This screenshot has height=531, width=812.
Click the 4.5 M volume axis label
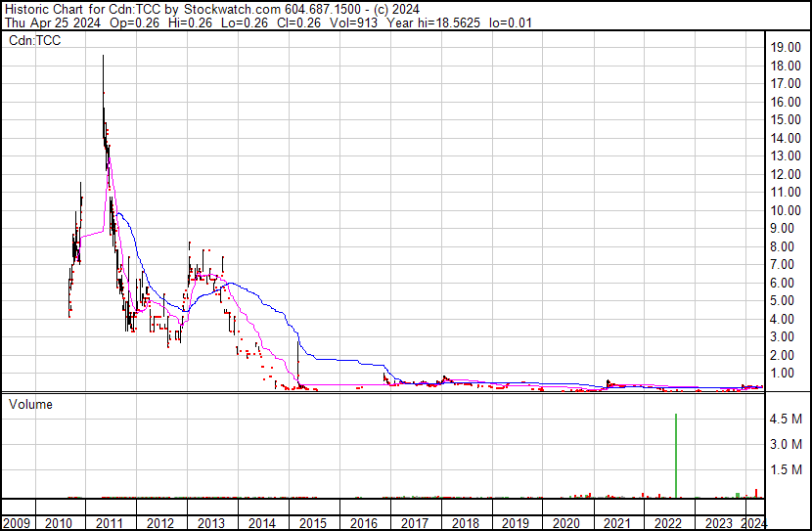coord(786,419)
